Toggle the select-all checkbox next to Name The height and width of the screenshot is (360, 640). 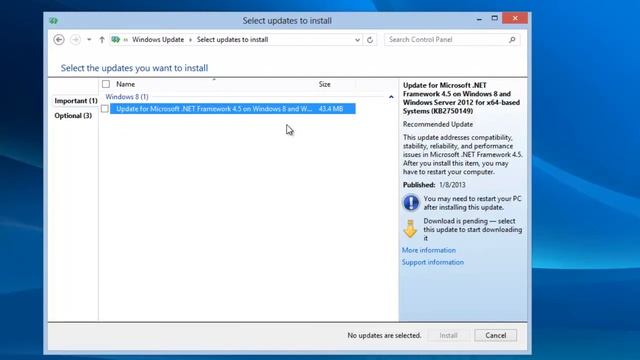pyautogui.click(x=106, y=84)
